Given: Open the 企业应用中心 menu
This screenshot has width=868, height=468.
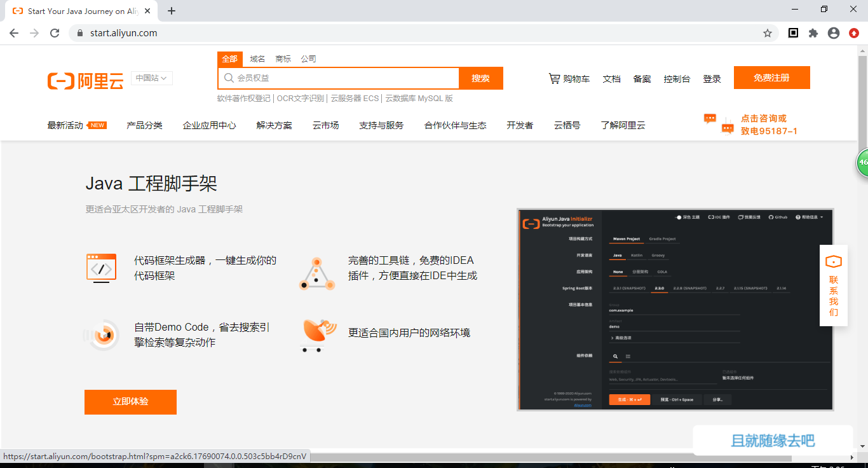Looking at the screenshot, I should point(209,125).
